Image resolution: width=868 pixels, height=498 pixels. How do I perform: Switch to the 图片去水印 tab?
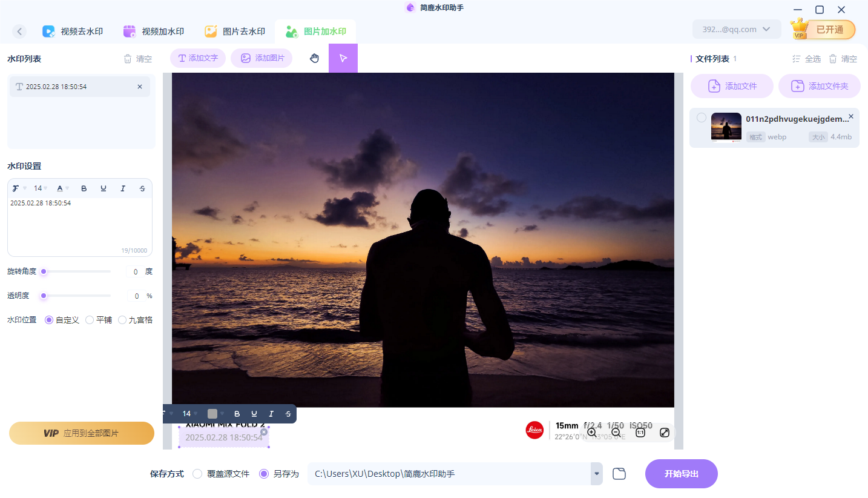click(x=234, y=31)
